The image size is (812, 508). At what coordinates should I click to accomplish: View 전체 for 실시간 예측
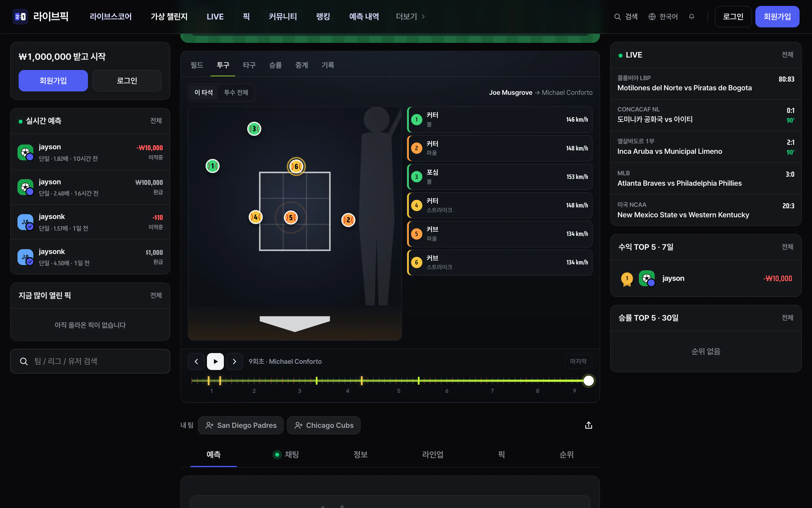pyautogui.click(x=156, y=121)
